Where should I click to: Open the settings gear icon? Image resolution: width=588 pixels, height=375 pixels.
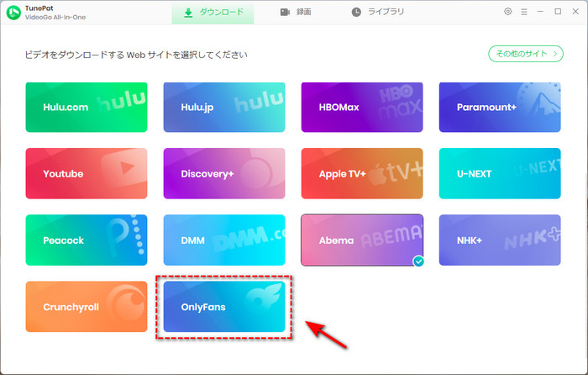click(x=507, y=12)
